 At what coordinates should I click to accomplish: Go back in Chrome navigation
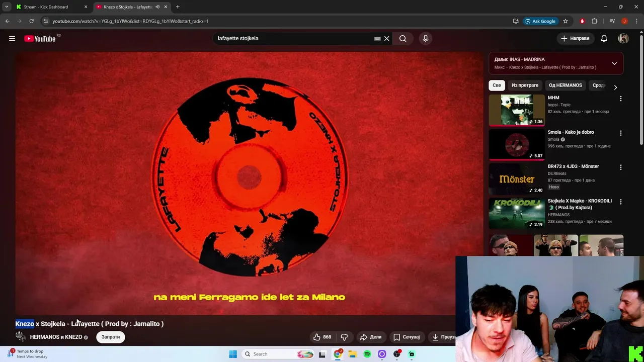click(x=7, y=21)
